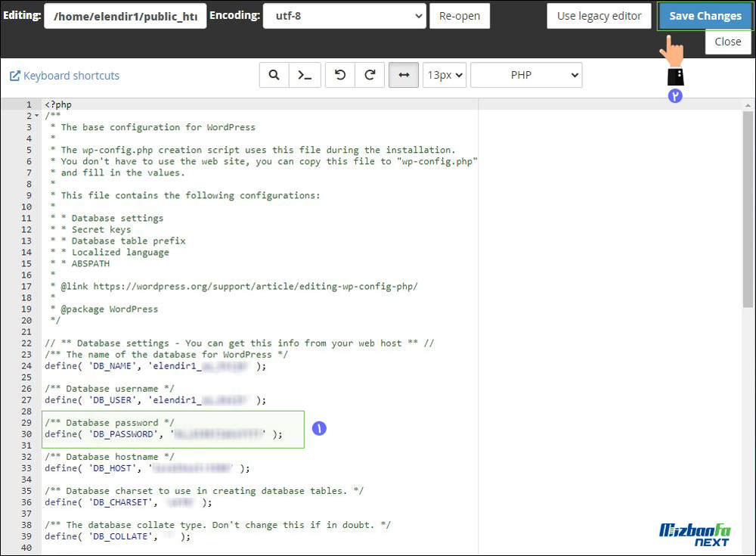Click the DB_NAME define line
Screen dimensions: 756x556
[155, 366]
